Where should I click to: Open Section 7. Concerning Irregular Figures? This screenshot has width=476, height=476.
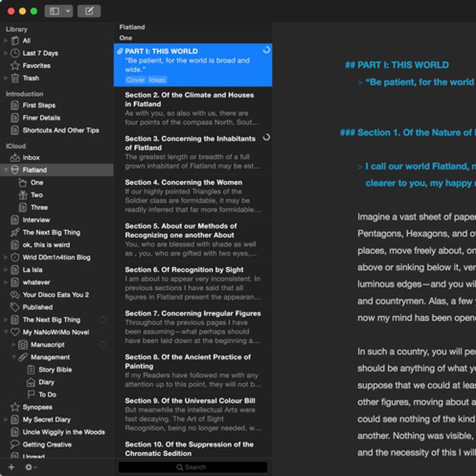pos(193,327)
